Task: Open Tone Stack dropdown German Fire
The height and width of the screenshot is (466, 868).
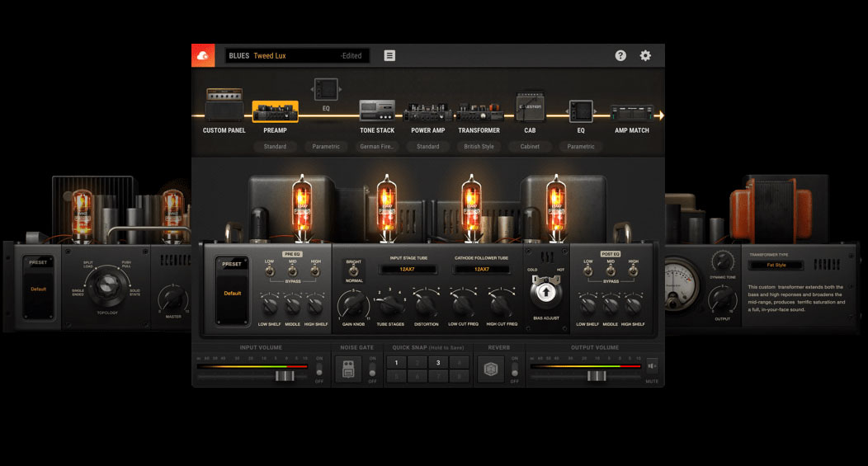Action: (x=377, y=147)
